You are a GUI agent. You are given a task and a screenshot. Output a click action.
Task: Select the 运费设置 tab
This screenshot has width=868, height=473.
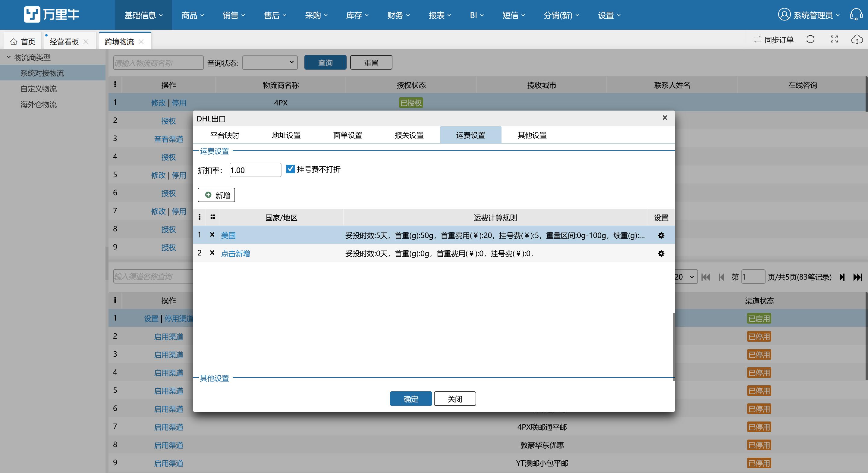tap(470, 135)
